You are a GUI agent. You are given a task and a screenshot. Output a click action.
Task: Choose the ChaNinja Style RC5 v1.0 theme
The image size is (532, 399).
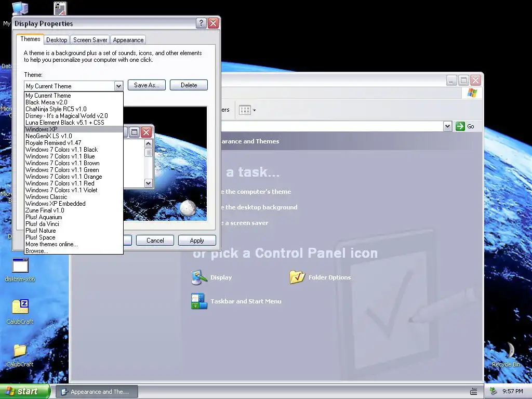[x=74, y=109]
